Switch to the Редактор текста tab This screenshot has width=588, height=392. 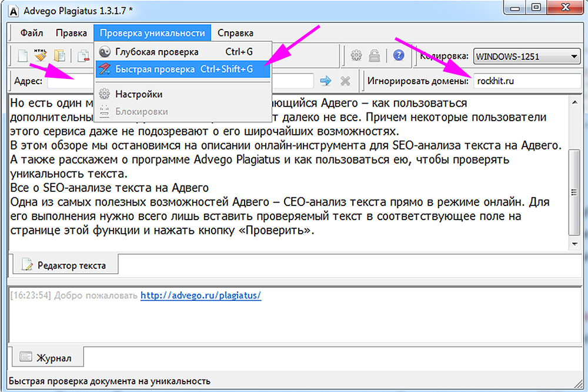coord(64,265)
